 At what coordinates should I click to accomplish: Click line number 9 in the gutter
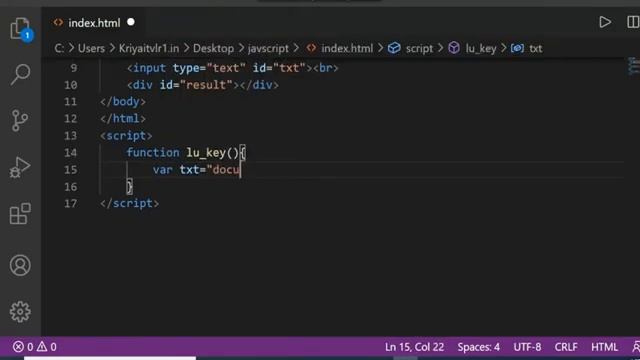pos(73,68)
